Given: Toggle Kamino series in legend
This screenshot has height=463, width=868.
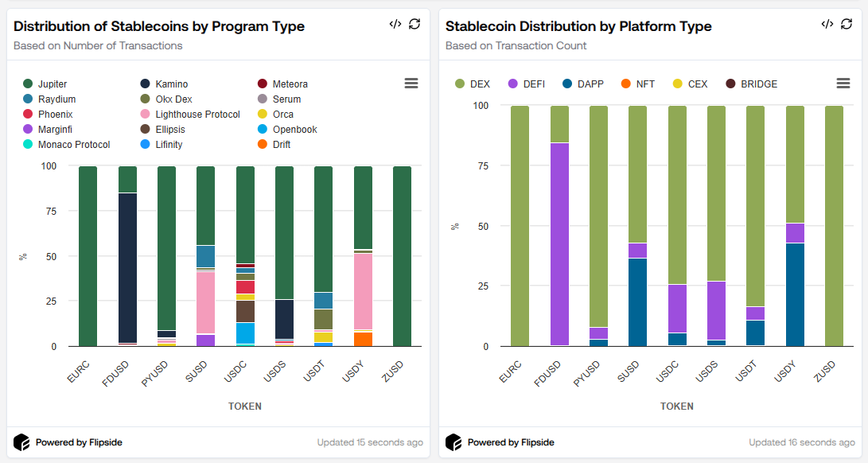Looking at the screenshot, I should point(171,84).
